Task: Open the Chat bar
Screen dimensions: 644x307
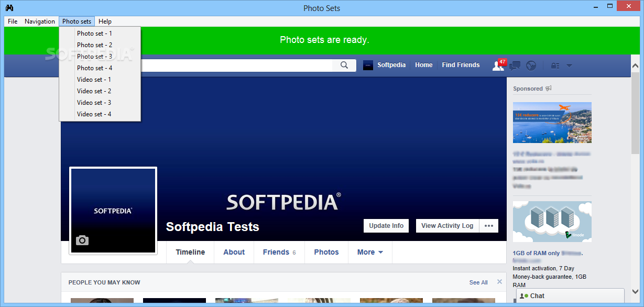Action: point(570,296)
